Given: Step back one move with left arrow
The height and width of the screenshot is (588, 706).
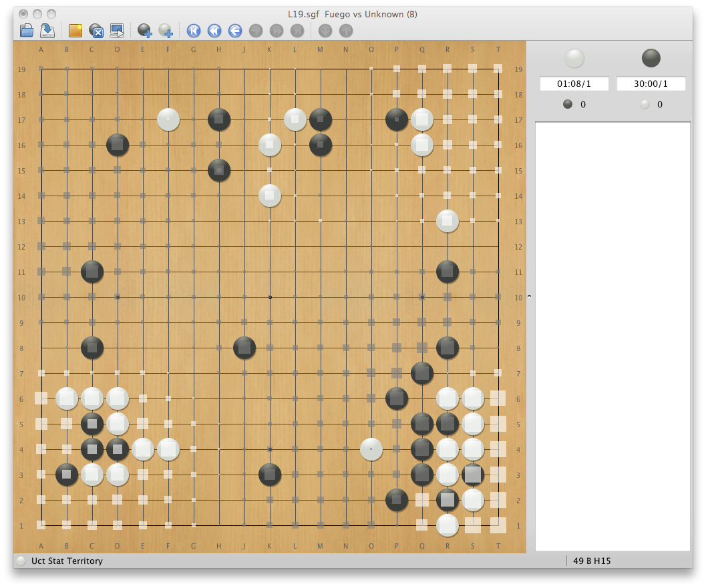Looking at the screenshot, I should pyautogui.click(x=235, y=30).
